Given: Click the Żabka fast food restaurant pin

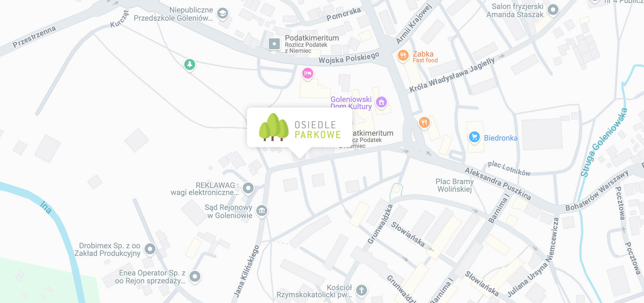Looking at the screenshot, I should coord(403,56).
